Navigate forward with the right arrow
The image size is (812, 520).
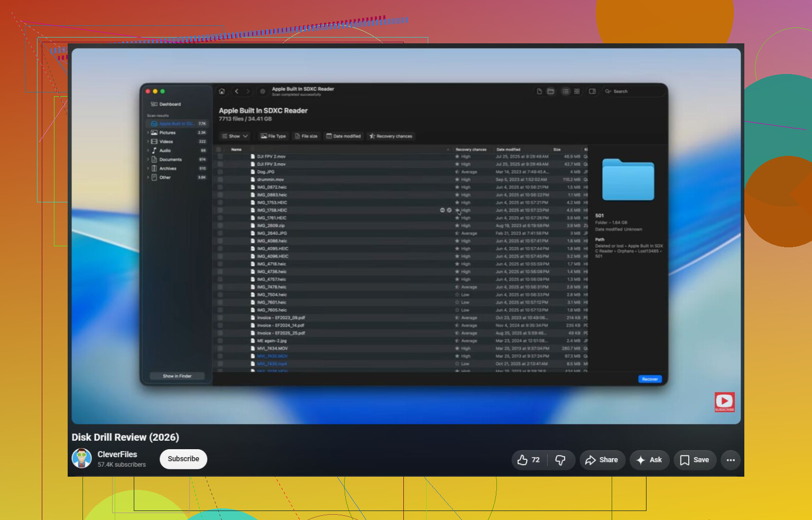[x=247, y=91]
